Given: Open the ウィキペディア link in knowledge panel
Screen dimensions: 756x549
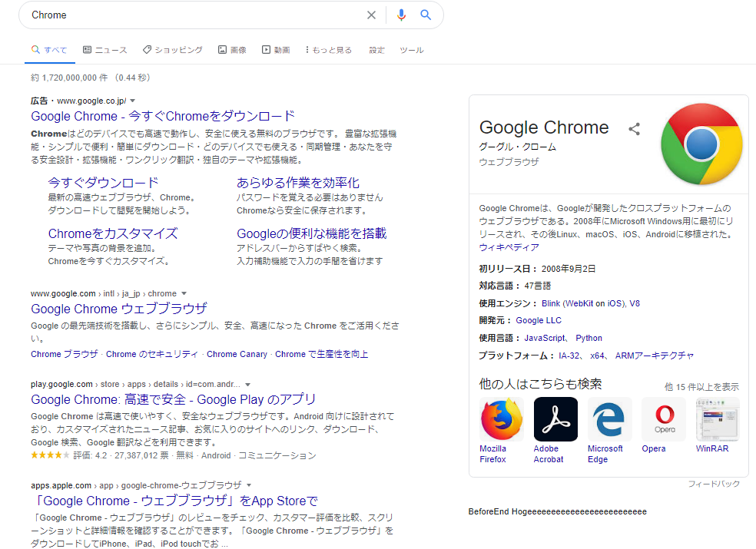Looking at the screenshot, I should pos(509,247).
